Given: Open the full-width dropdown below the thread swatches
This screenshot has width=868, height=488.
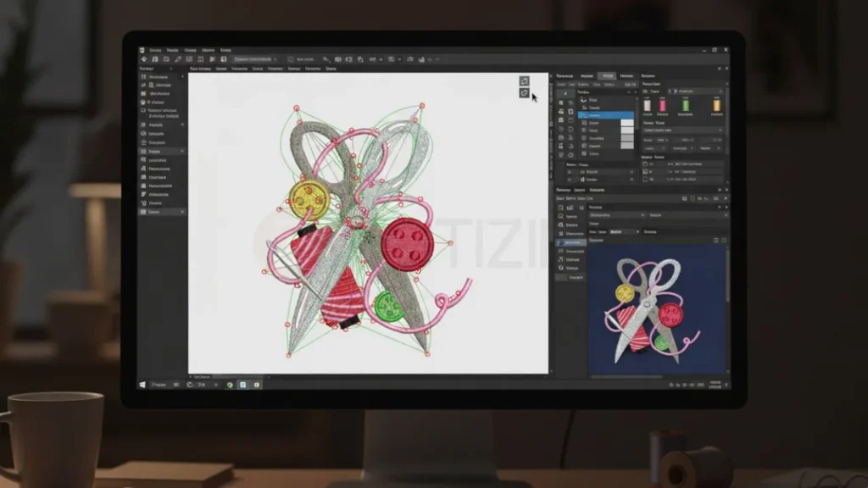Looking at the screenshot, I should coord(682,130).
